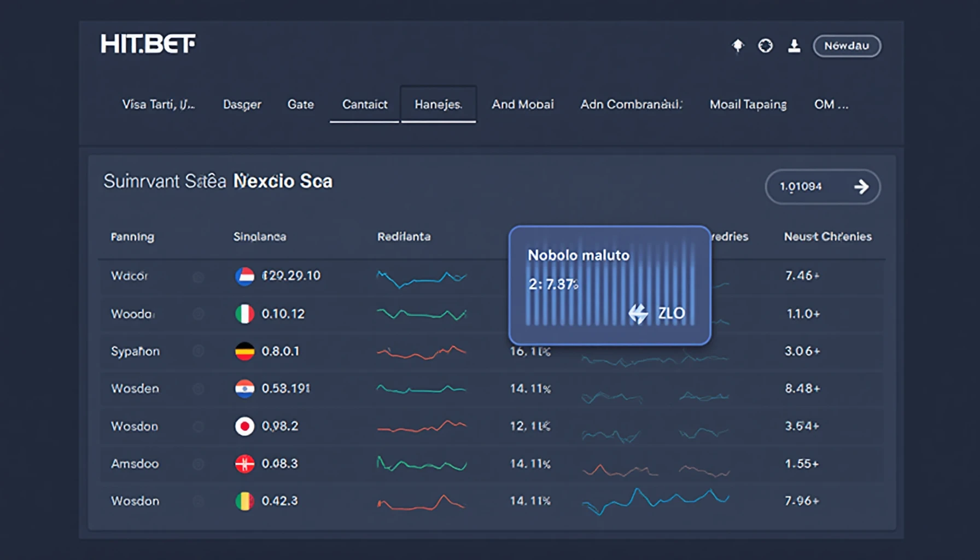Screen dimensions: 980x560
Task: Expand the OM ... overflow tab
Action: click(x=831, y=104)
